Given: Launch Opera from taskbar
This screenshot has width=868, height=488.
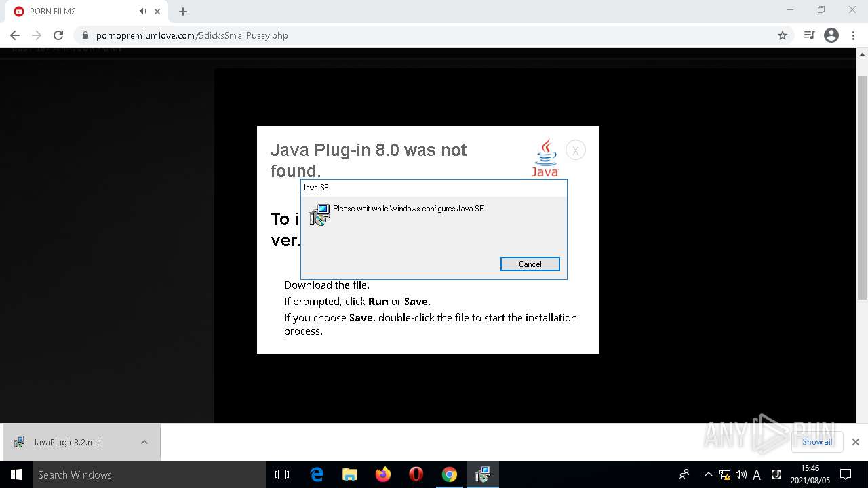Looking at the screenshot, I should pos(416,474).
